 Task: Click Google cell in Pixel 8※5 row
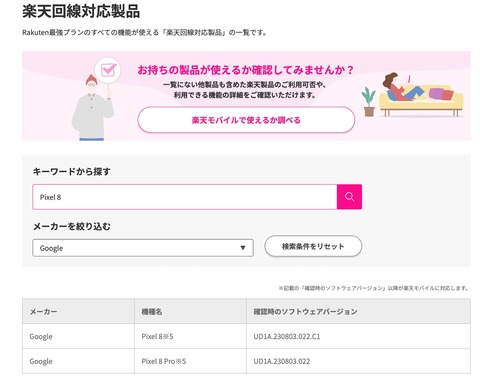click(78, 336)
